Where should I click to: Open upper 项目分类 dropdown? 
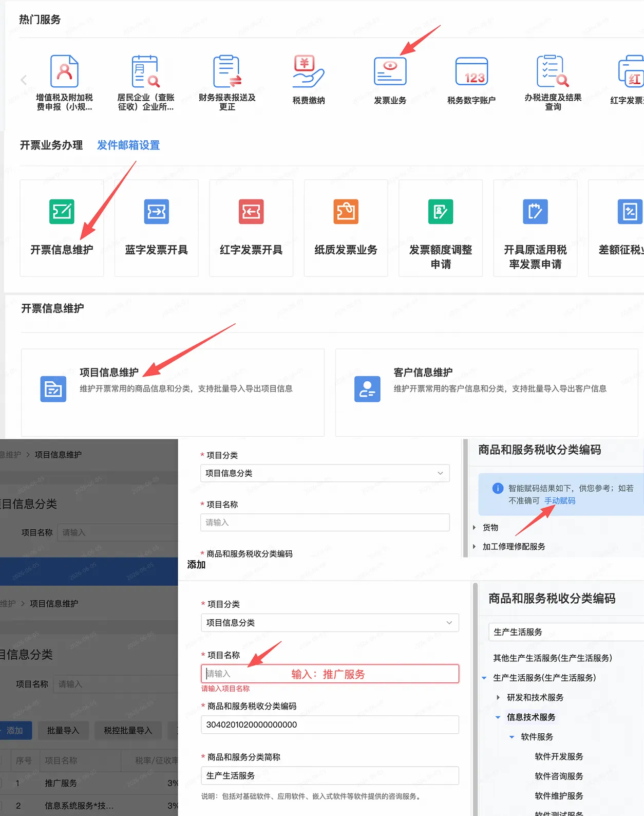coord(325,473)
